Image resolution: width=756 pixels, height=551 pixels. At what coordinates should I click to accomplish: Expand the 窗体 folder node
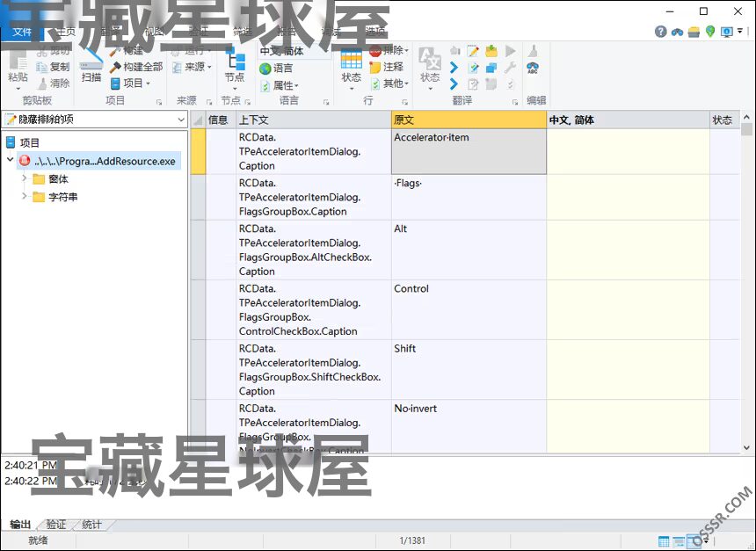[x=25, y=178]
